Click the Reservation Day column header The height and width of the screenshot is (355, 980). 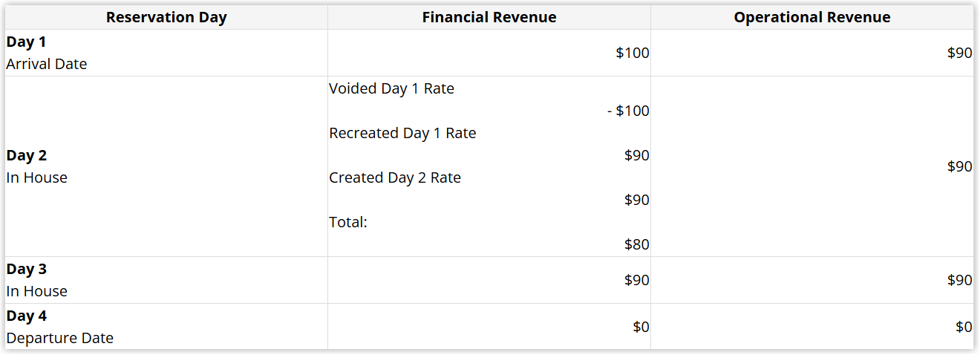[166, 17]
